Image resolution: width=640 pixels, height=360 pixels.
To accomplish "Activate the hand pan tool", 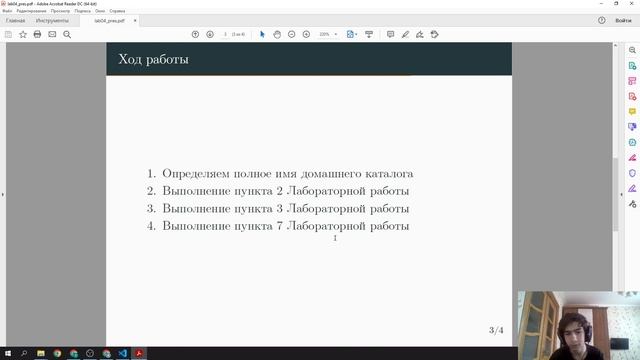I will [277, 35].
